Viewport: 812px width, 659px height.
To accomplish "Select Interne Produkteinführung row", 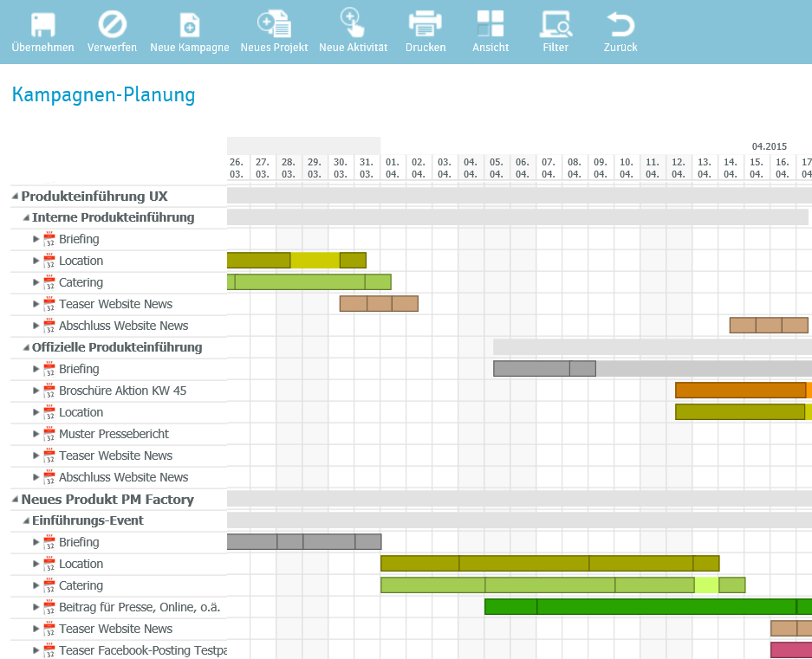I will (119, 217).
